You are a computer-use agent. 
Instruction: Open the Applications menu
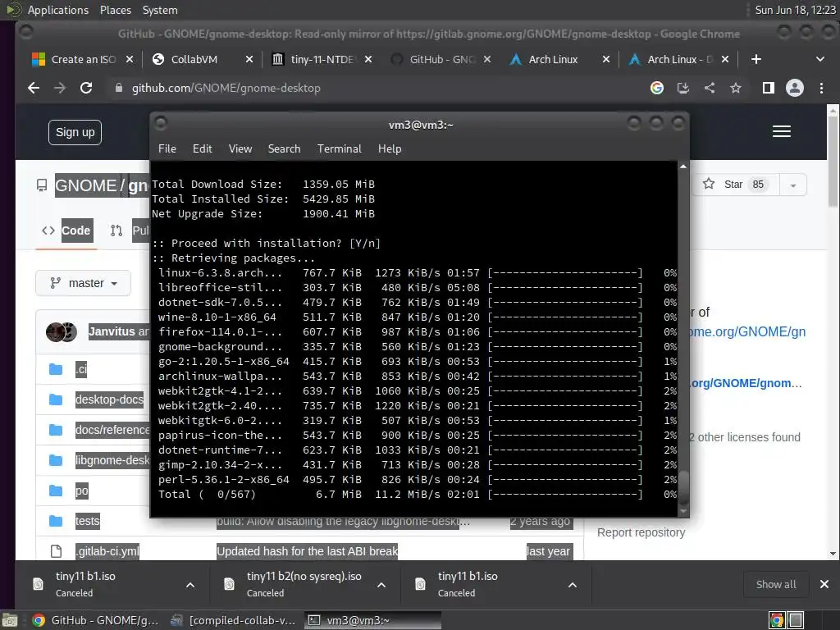(x=58, y=10)
